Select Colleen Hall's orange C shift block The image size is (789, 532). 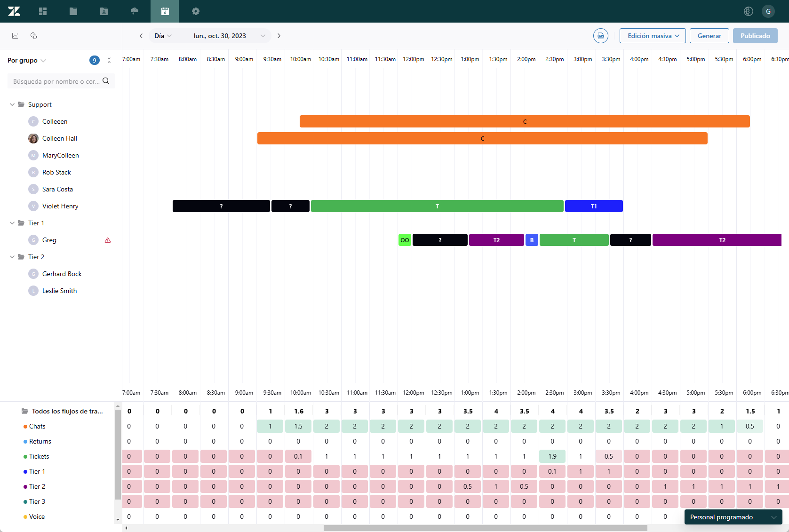(482, 138)
